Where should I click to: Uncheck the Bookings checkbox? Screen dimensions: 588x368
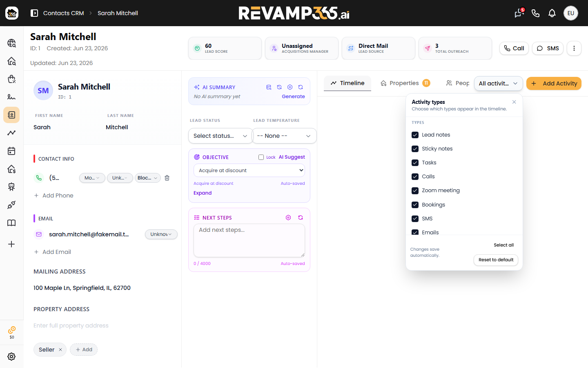click(415, 205)
